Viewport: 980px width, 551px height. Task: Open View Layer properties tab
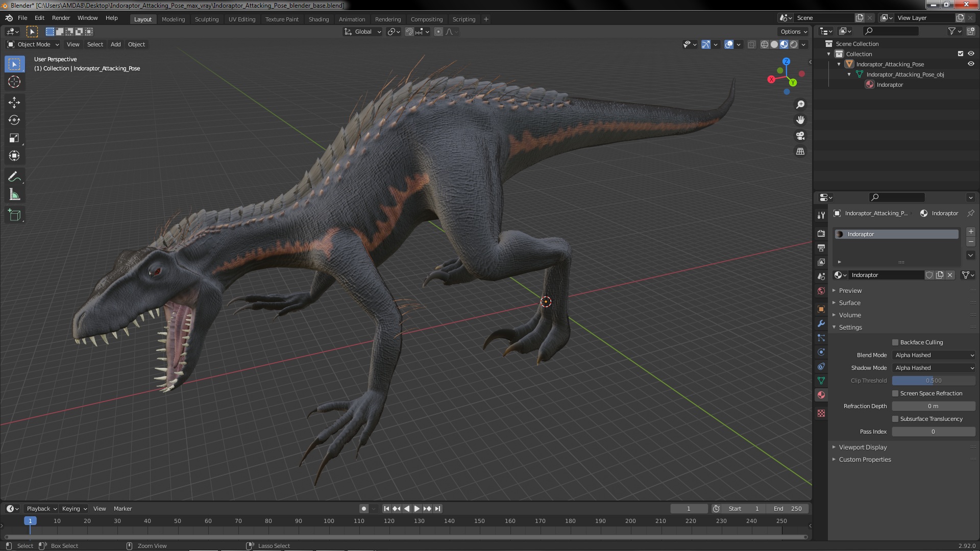pyautogui.click(x=821, y=262)
